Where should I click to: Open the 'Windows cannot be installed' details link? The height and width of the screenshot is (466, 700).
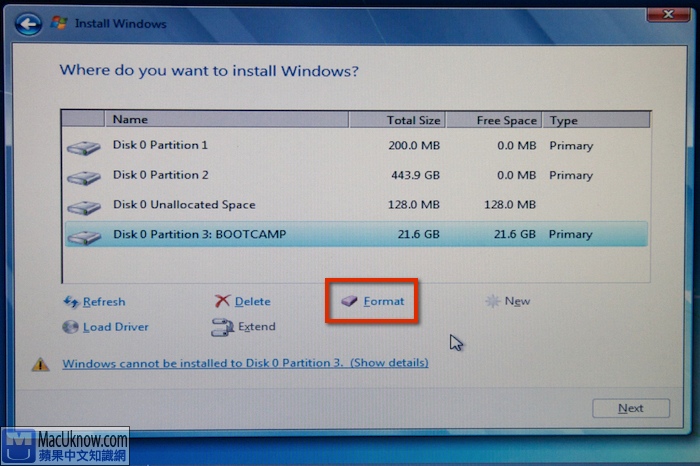click(245, 363)
